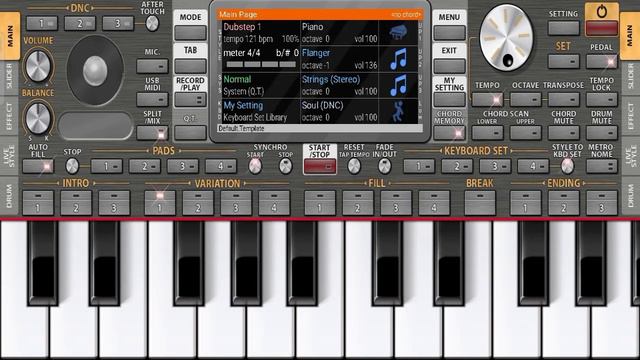
Task: Click the BREAK button
Action: click(x=480, y=203)
